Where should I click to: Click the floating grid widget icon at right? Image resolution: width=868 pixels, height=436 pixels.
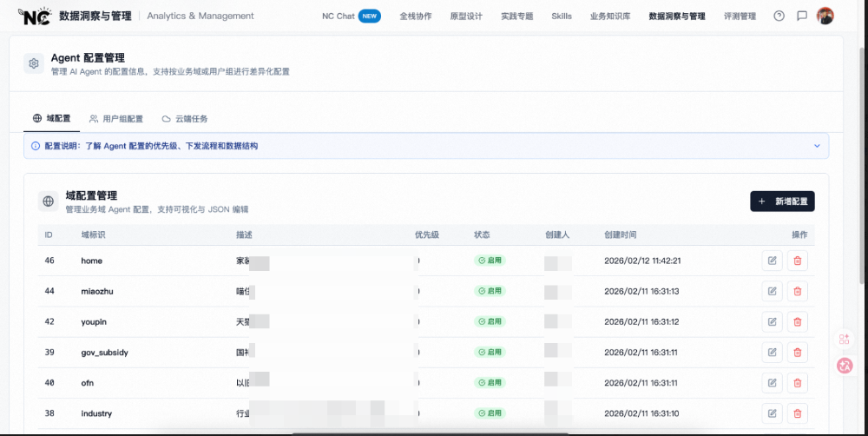[845, 339]
